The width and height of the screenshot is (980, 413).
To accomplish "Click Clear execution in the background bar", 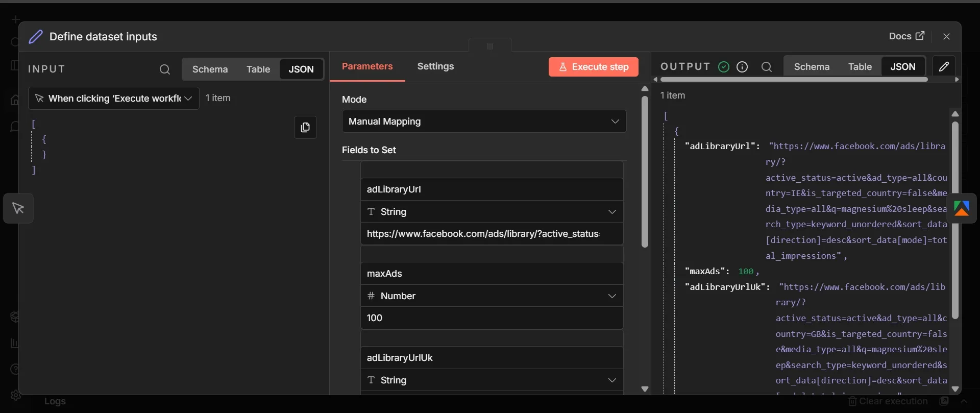I will tap(888, 401).
